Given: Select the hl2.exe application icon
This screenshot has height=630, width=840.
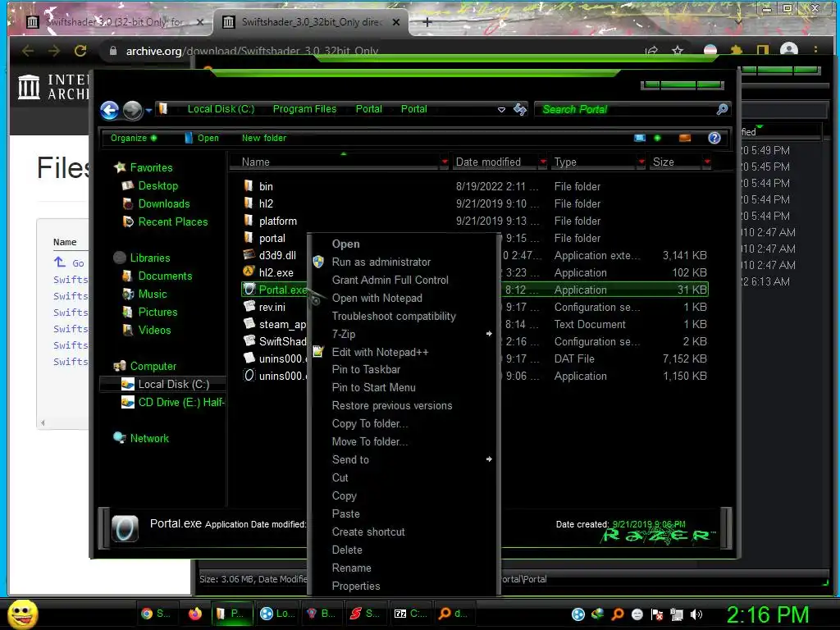Looking at the screenshot, I should (x=249, y=272).
